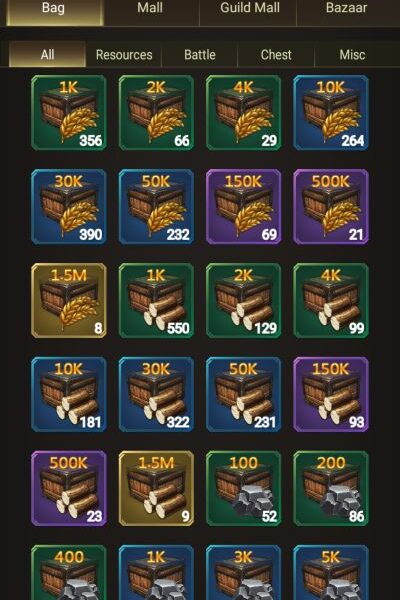Viewport: 400px width, 600px height.
Task: Select the 500K food crate with 21
Action: click(331, 207)
